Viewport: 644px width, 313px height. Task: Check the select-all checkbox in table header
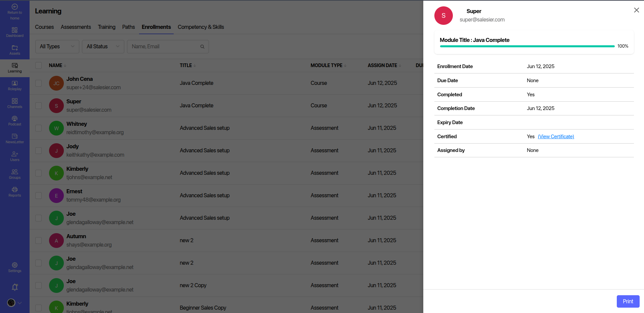tap(39, 65)
